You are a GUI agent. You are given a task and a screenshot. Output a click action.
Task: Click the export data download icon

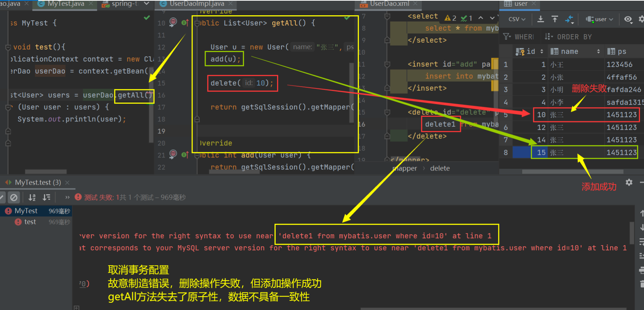pyautogui.click(x=541, y=19)
